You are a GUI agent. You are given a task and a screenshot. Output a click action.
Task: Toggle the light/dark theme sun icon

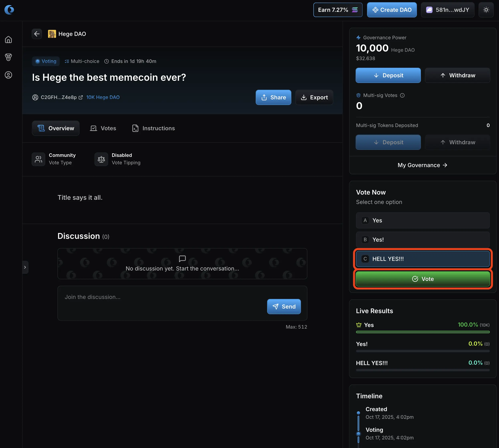tap(486, 10)
